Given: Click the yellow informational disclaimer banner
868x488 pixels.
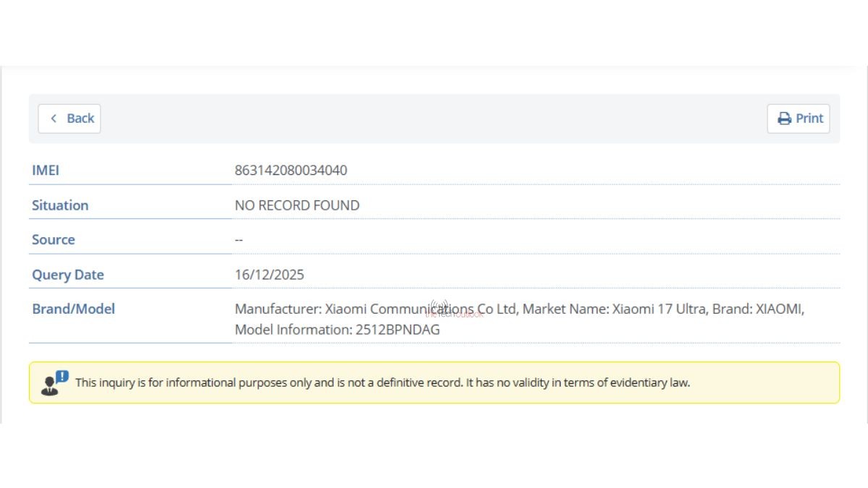Looking at the screenshot, I should click(x=434, y=382).
